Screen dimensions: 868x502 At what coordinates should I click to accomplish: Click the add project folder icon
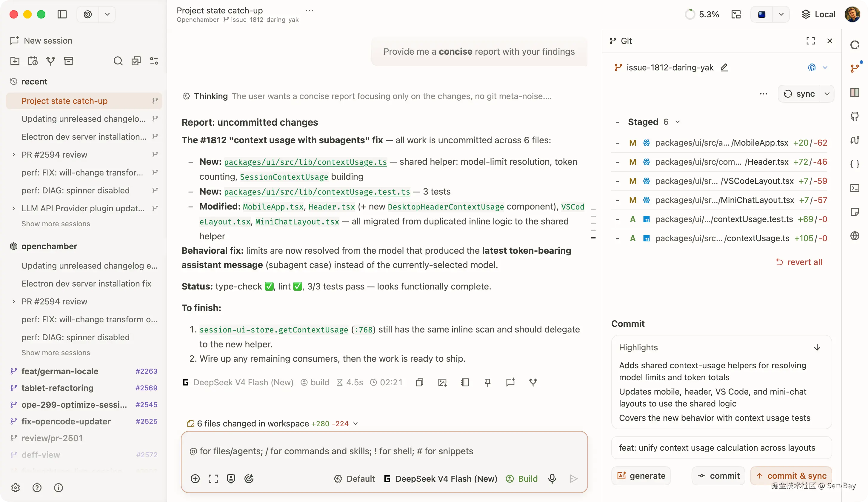(x=15, y=61)
